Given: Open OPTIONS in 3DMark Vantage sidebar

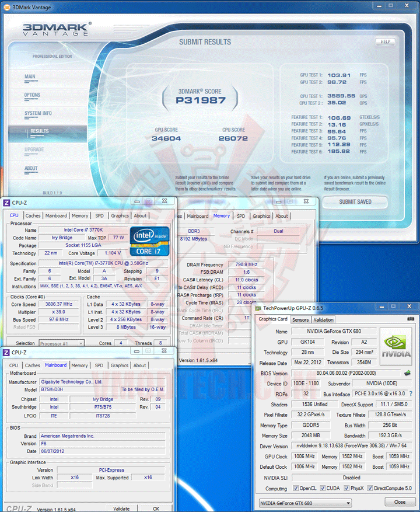Looking at the screenshot, I should pos(32,95).
